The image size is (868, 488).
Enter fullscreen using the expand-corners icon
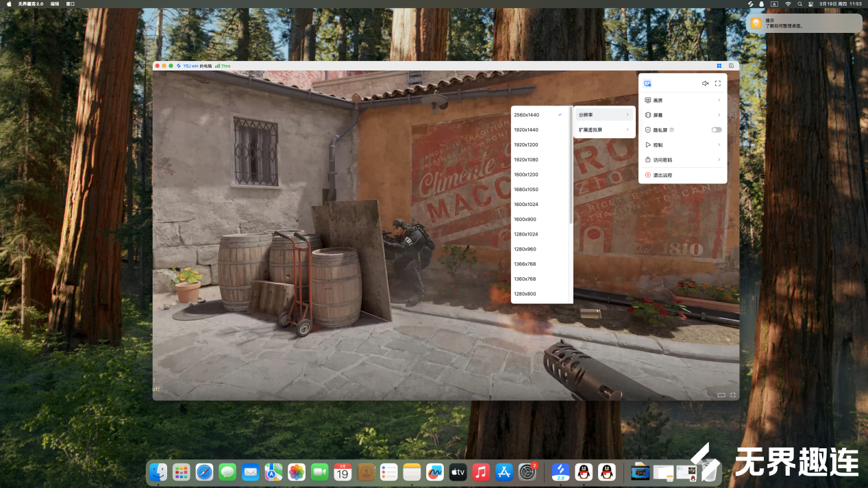pos(718,84)
